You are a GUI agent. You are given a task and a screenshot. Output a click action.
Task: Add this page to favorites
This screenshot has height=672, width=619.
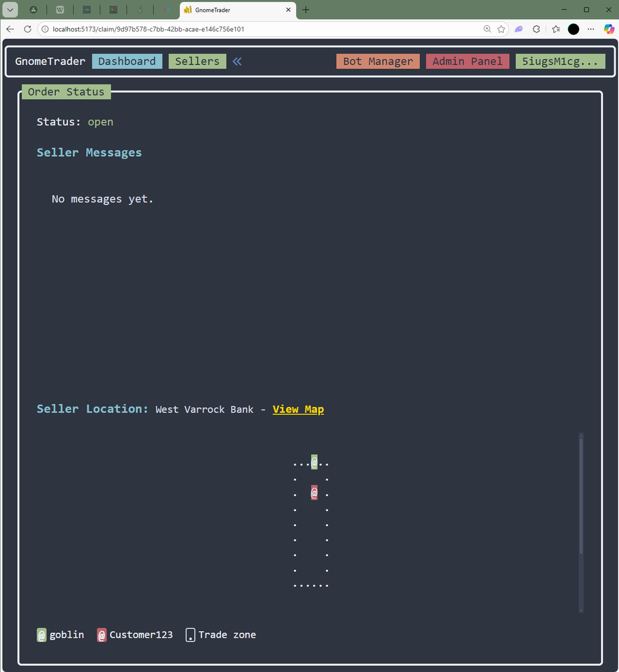click(x=501, y=29)
